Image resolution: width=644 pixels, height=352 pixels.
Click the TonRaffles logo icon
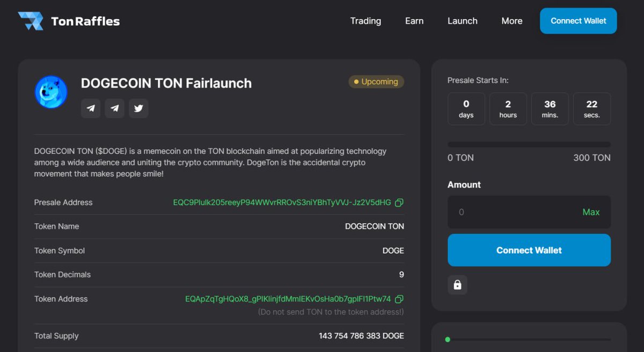(x=31, y=21)
